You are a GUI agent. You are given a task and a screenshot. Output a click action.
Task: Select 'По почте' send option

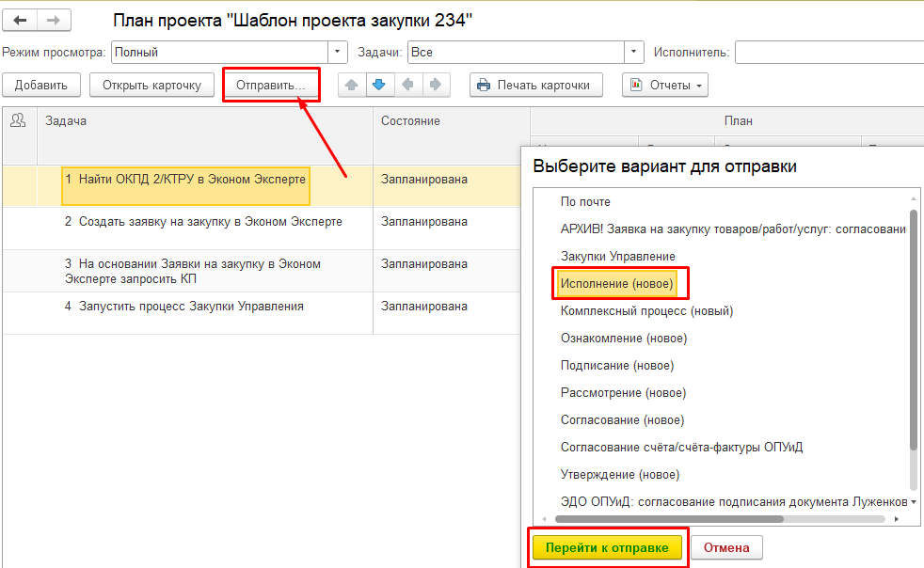pos(585,201)
